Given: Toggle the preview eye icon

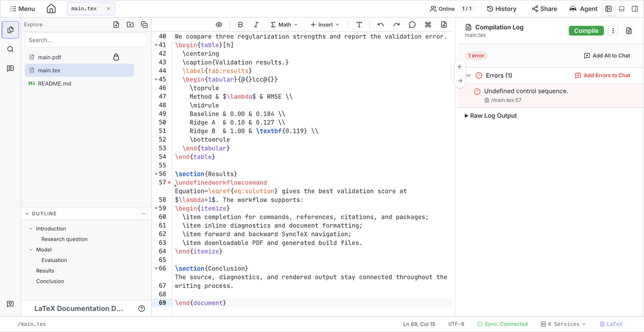Looking at the screenshot, I should [219, 25].
